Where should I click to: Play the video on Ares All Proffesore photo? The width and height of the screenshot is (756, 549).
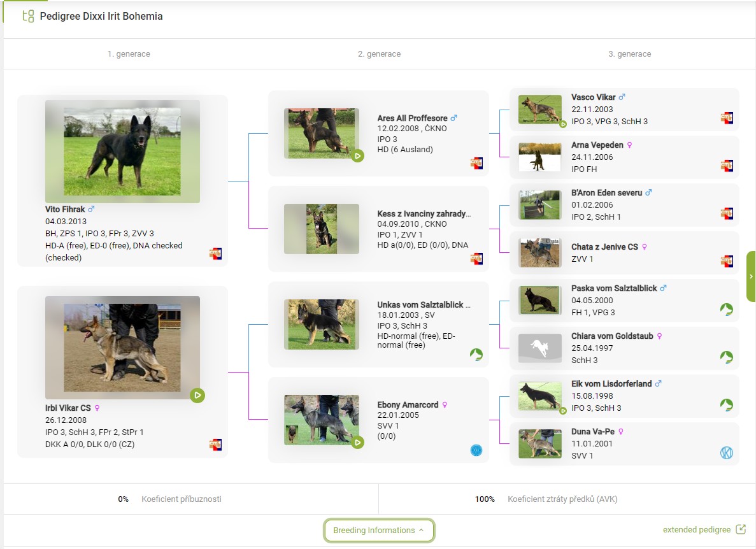(357, 155)
